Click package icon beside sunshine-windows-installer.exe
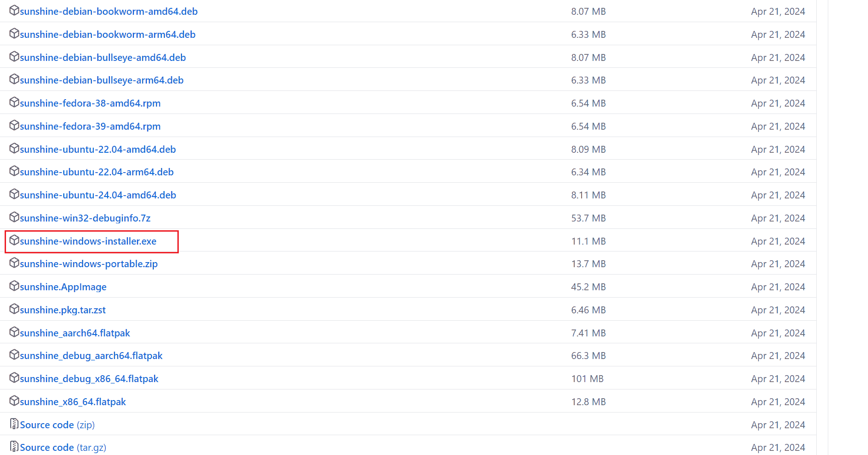This screenshot has width=868, height=455. click(14, 240)
